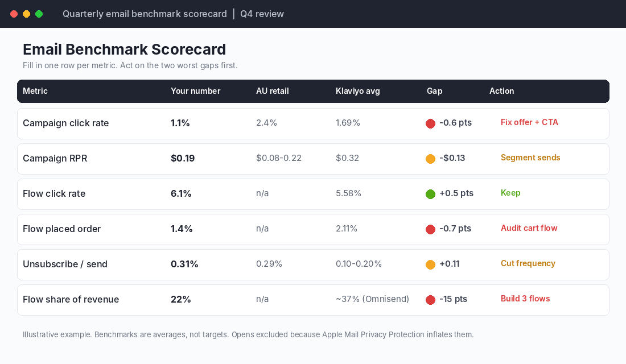Click the Klaviyo avg column header

point(358,91)
